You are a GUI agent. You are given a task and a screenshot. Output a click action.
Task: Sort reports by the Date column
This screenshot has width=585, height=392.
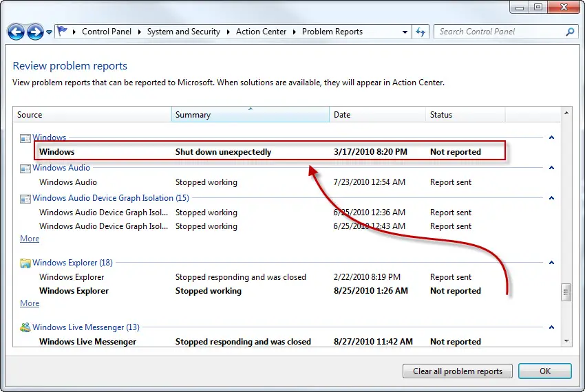point(377,114)
